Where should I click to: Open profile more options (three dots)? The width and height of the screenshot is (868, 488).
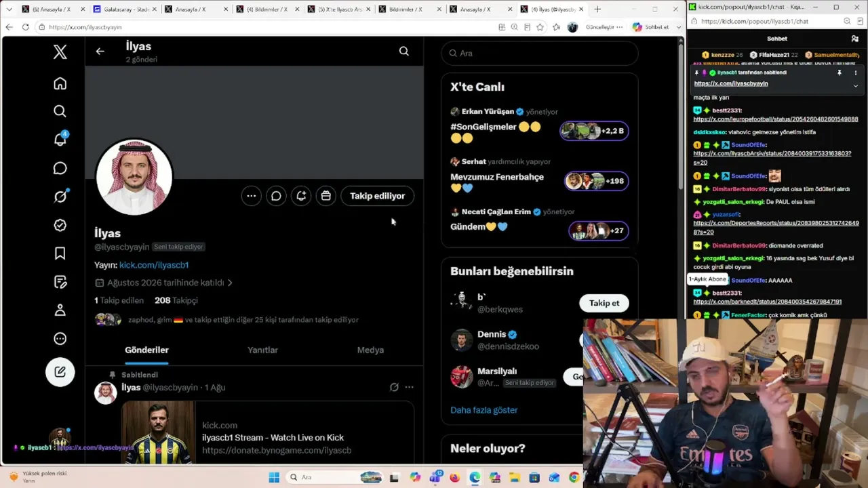click(x=252, y=196)
